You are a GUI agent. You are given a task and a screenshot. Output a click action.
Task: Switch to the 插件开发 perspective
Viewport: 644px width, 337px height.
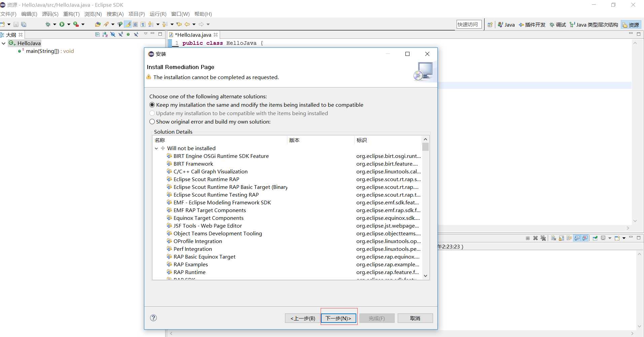coord(532,25)
